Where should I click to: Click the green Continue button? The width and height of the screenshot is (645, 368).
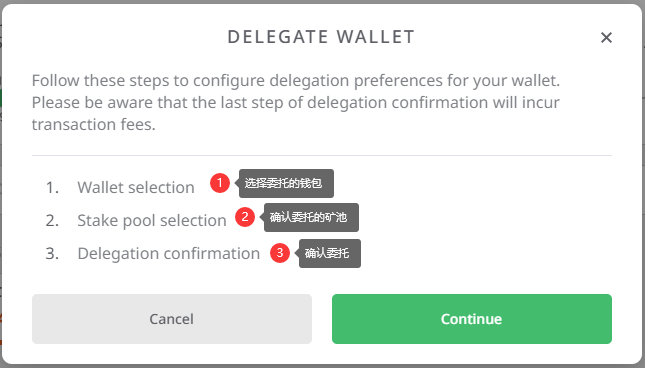coord(472,319)
